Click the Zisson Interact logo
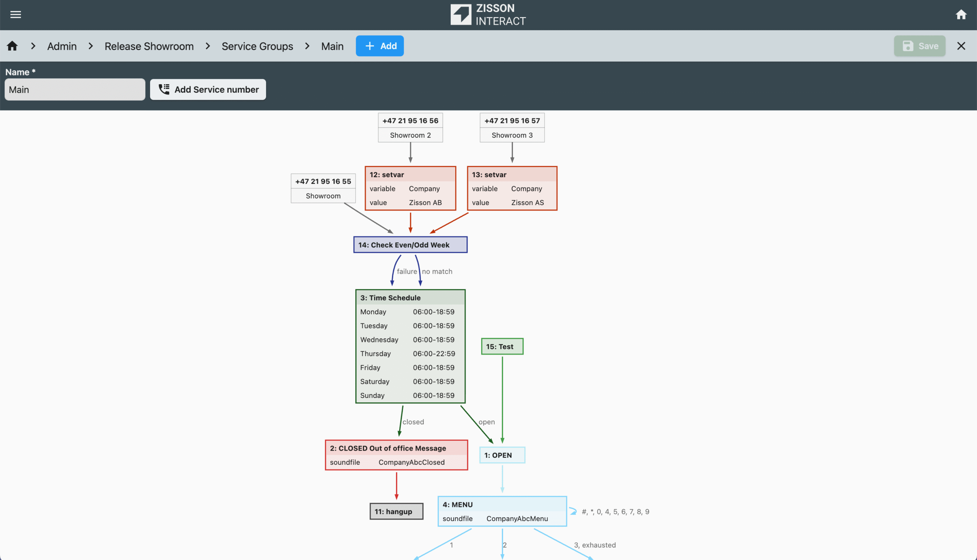This screenshot has height=560, width=977. click(x=488, y=14)
